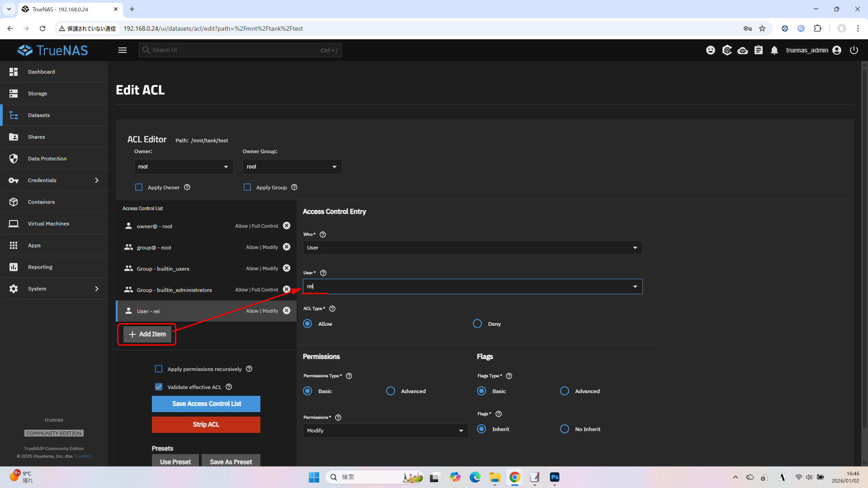The width and height of the screenshot is (868, 488).
Task: Enable the Apply Owner checkbox
Action: coord(139,187)
